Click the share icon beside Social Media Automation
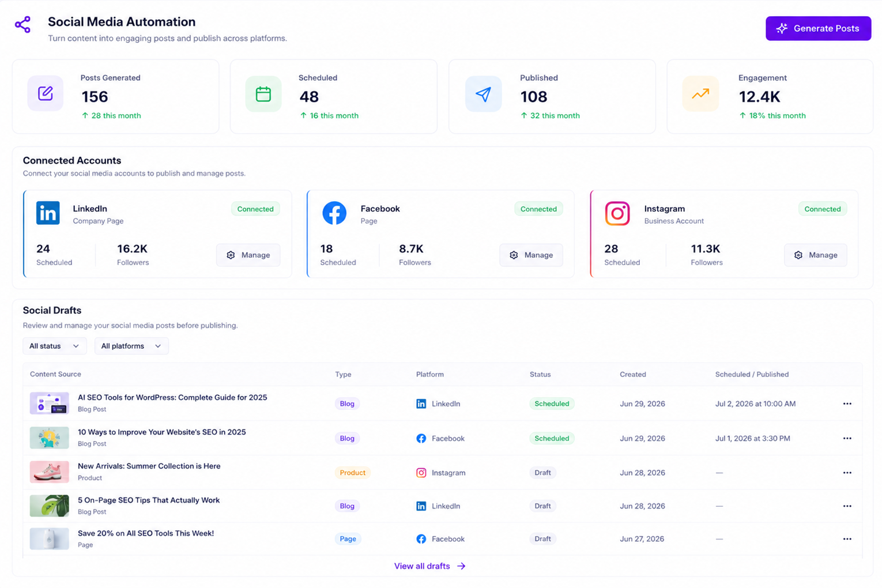This screenshot has width=882, height=588. point(22,24)
